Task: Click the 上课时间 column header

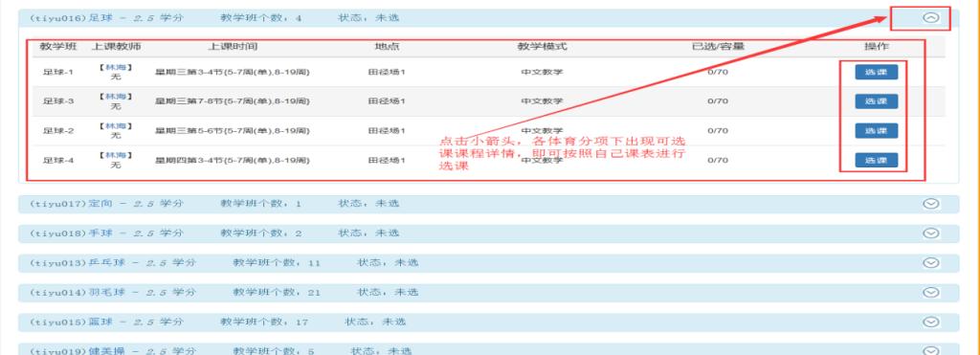Action: (x=233, y=46)
